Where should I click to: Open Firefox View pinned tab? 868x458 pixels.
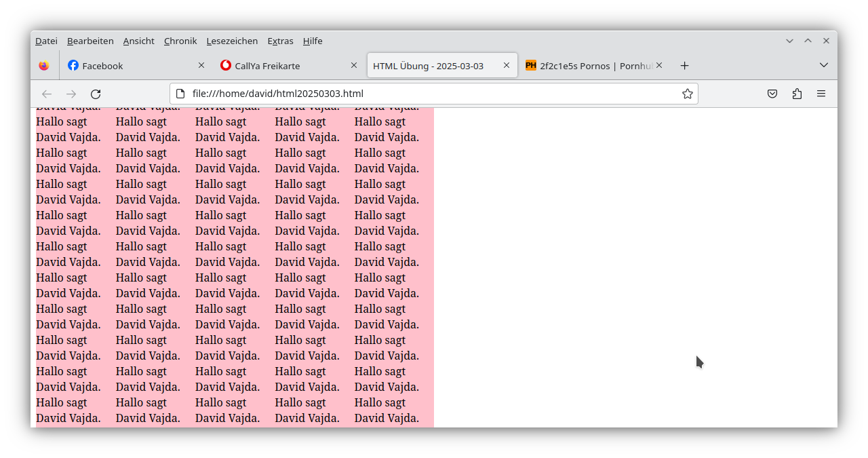(x=44, y=66)
